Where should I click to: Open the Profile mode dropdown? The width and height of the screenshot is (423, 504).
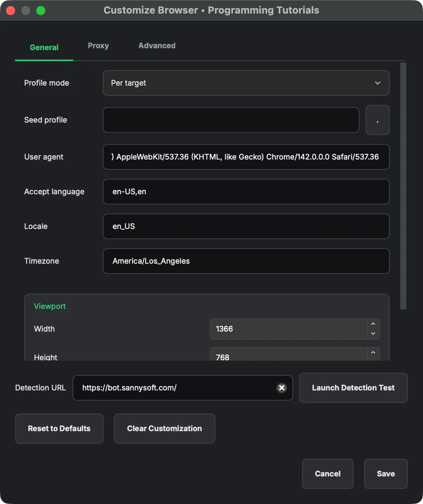[x=246, y=83]
